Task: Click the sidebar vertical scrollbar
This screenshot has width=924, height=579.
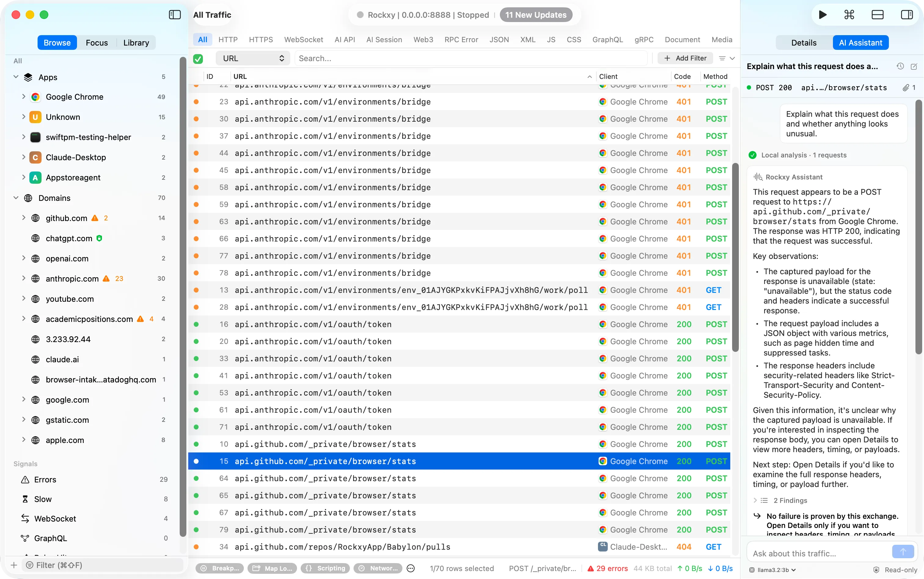Action: [x=183, y=297]
